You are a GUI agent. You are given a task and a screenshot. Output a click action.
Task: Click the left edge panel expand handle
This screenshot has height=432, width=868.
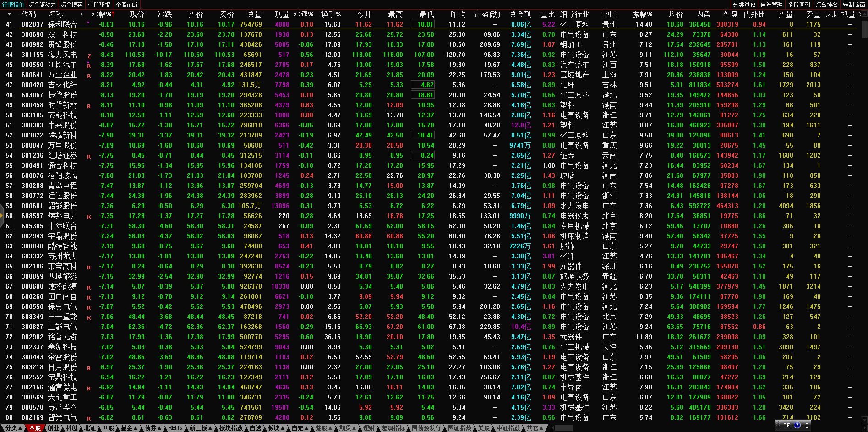point(2,216)
